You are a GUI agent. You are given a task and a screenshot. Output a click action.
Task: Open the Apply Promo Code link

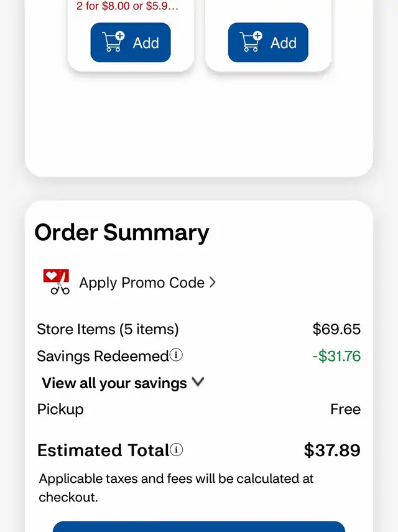142,282
